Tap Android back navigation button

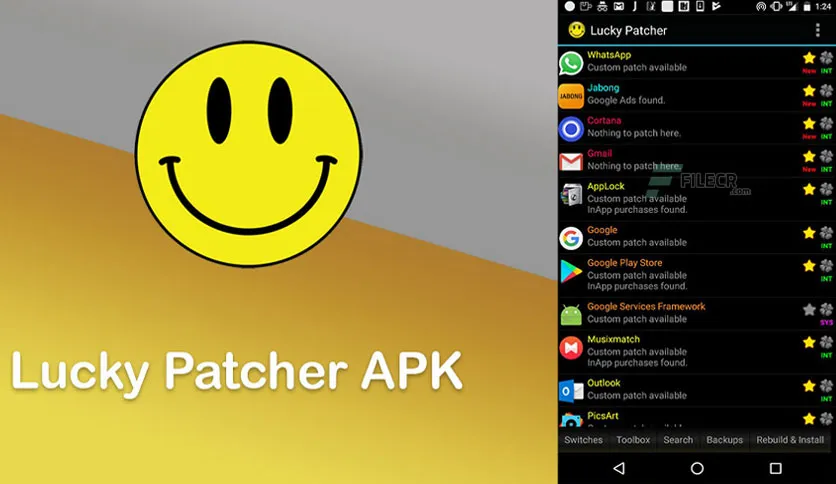tap(618, 468)
